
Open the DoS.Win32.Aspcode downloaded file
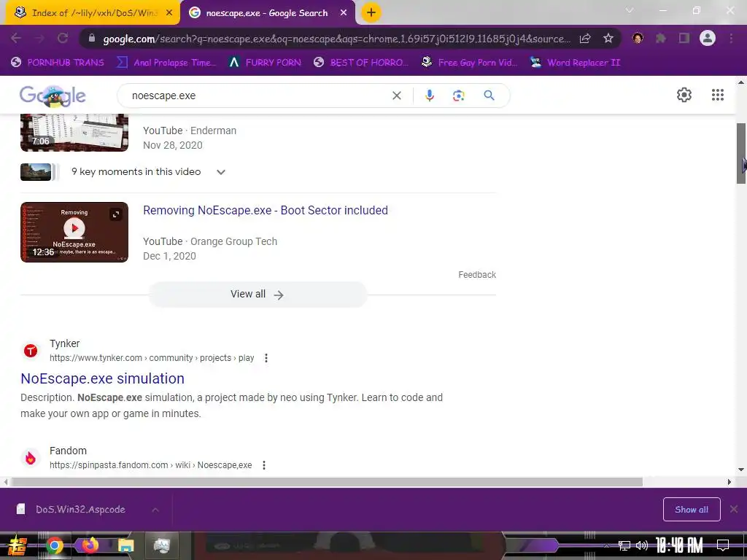pyautogui.click(x=79, y=510)
